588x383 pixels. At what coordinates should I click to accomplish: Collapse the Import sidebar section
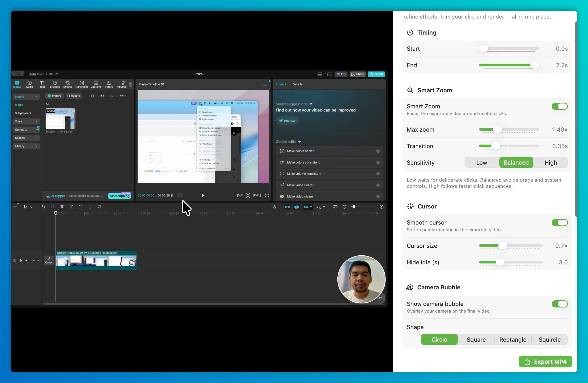26,97
